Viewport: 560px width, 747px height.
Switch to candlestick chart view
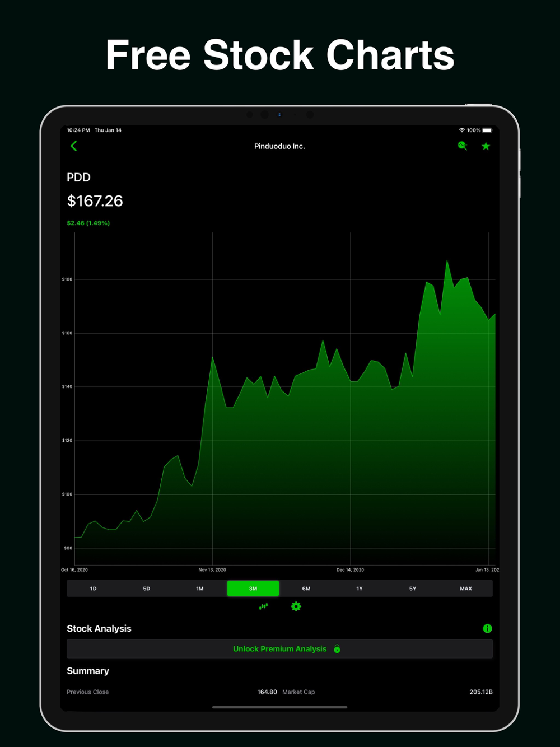263,606
